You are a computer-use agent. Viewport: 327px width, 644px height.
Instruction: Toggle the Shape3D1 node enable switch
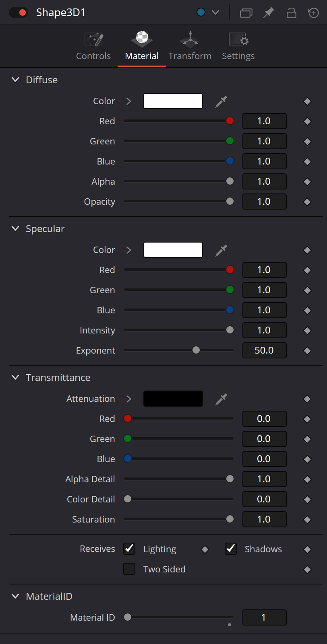pos(19,12)
